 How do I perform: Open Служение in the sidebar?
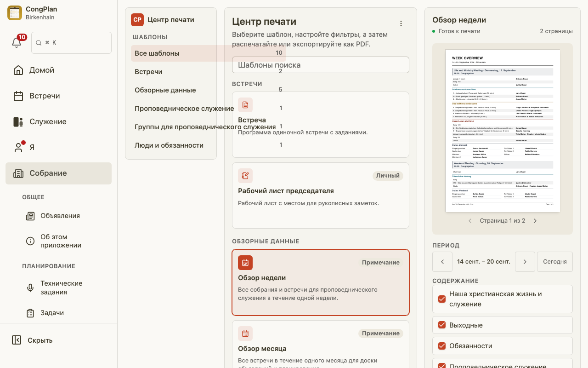[58, 122]
